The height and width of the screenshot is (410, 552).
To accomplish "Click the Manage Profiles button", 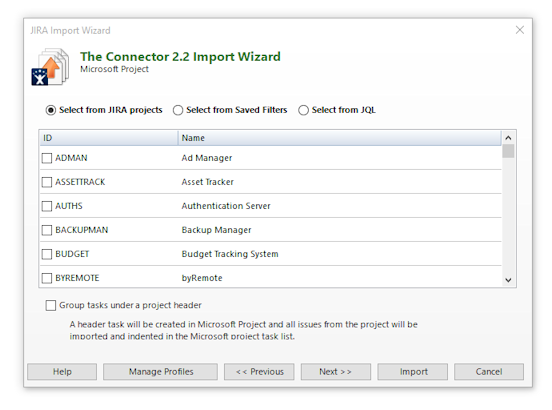I will click(x=161, y=372).
